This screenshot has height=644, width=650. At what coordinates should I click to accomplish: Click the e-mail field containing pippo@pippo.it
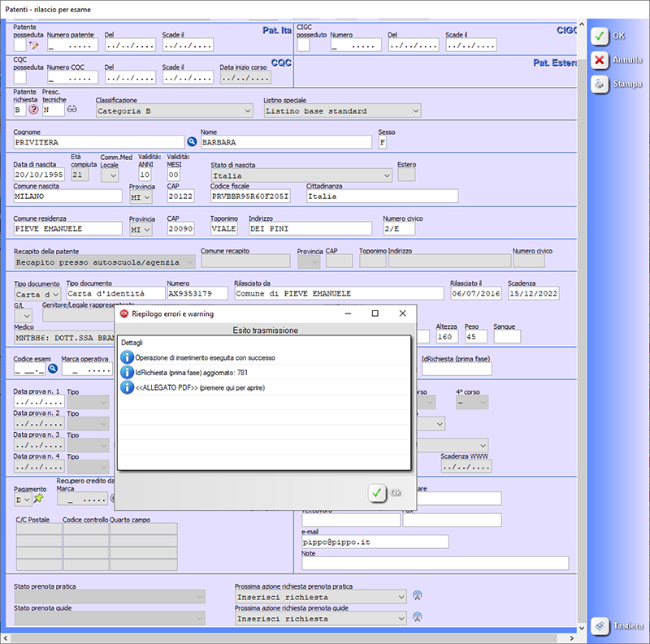tap(375, 542)
